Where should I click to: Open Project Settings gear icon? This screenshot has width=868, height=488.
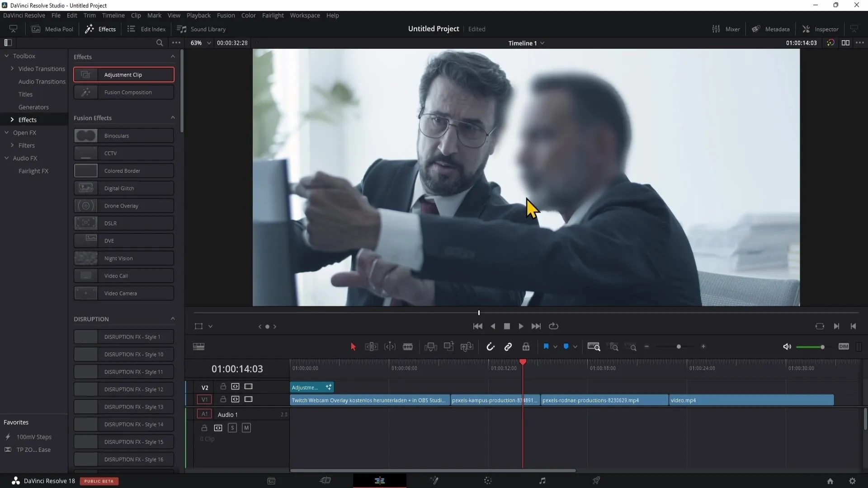tap(852, 481)
